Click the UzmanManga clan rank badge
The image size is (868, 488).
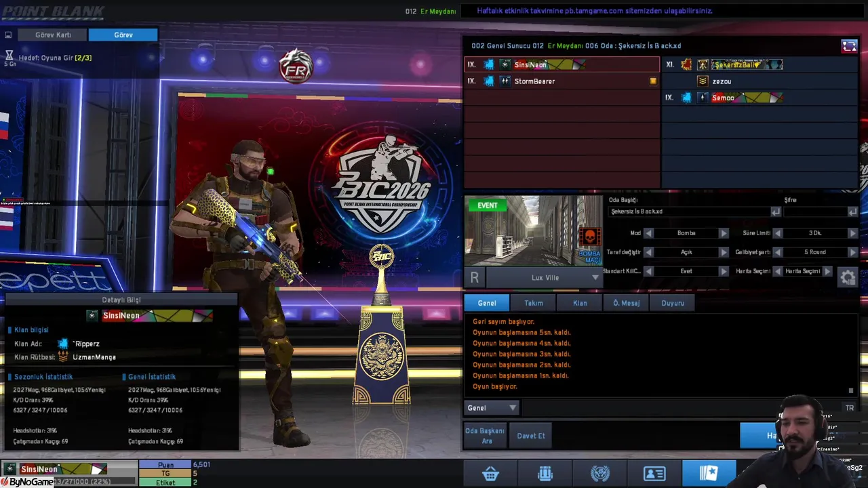pos(63,357)
